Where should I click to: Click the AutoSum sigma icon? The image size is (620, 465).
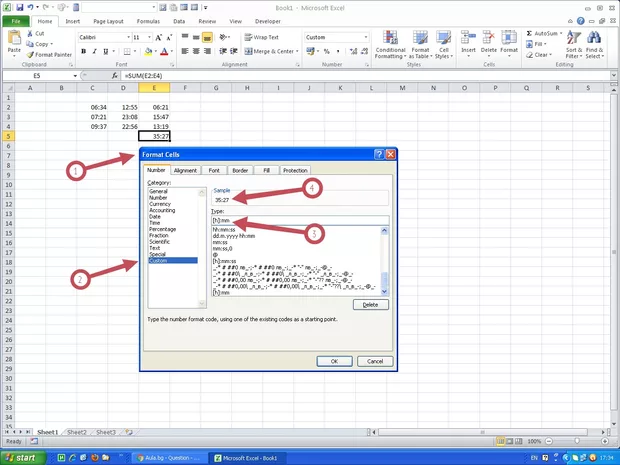527,33
